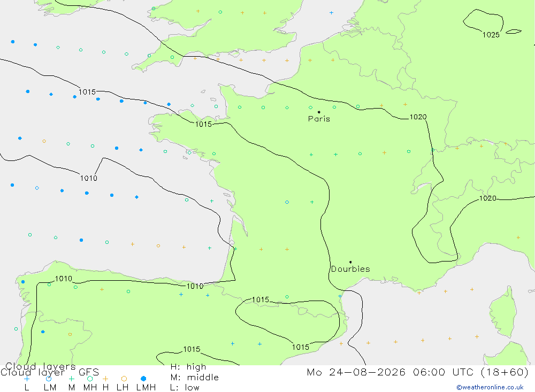535x392 pixels.
Task: Click the black dot marker for Paris
Action: tap(319, 112)
